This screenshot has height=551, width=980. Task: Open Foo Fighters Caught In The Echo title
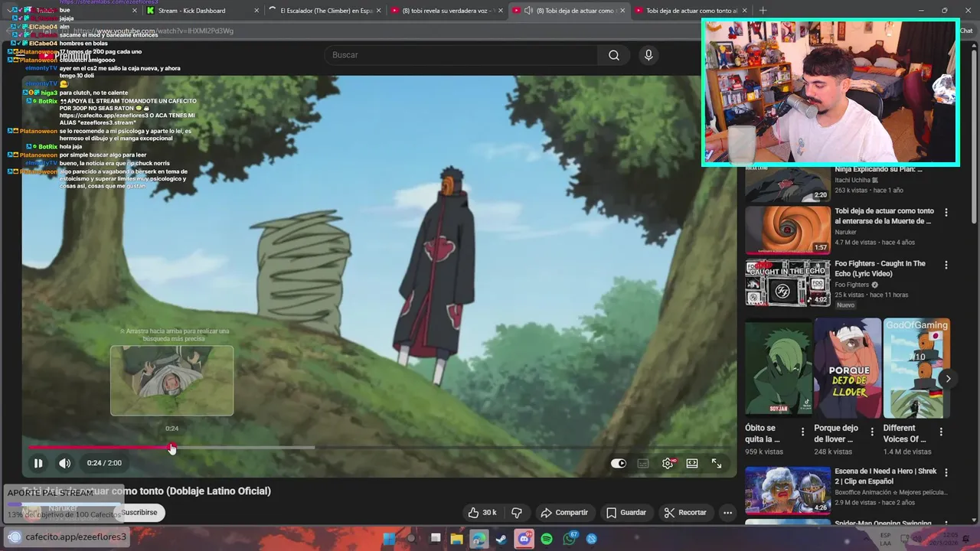[x=880, y=269]
